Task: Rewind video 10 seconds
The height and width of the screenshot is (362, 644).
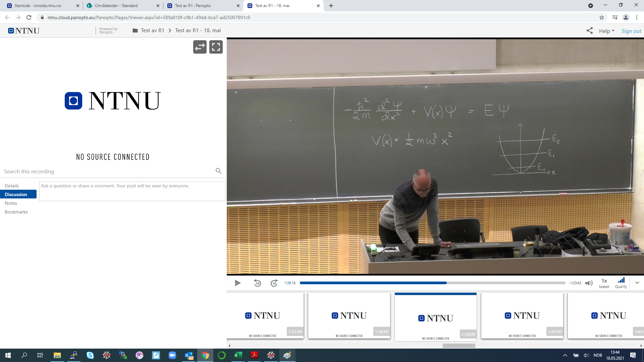Action: pos(257,283)
